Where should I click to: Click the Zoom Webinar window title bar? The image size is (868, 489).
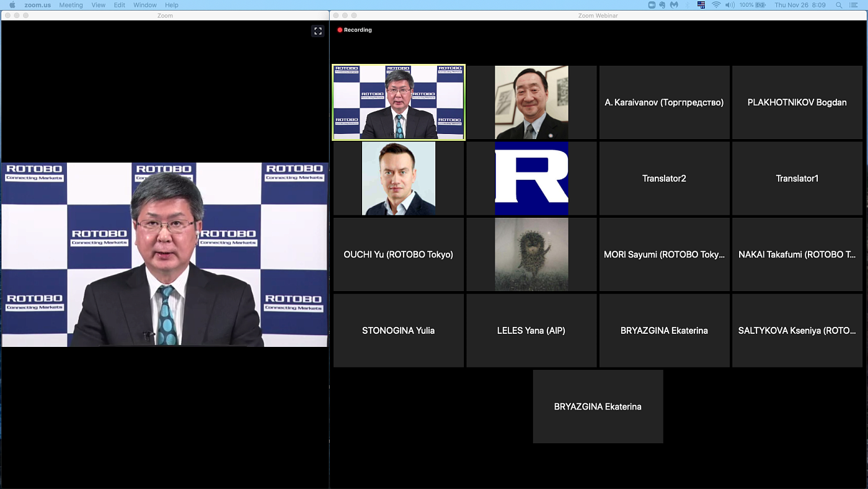point(598,16)
